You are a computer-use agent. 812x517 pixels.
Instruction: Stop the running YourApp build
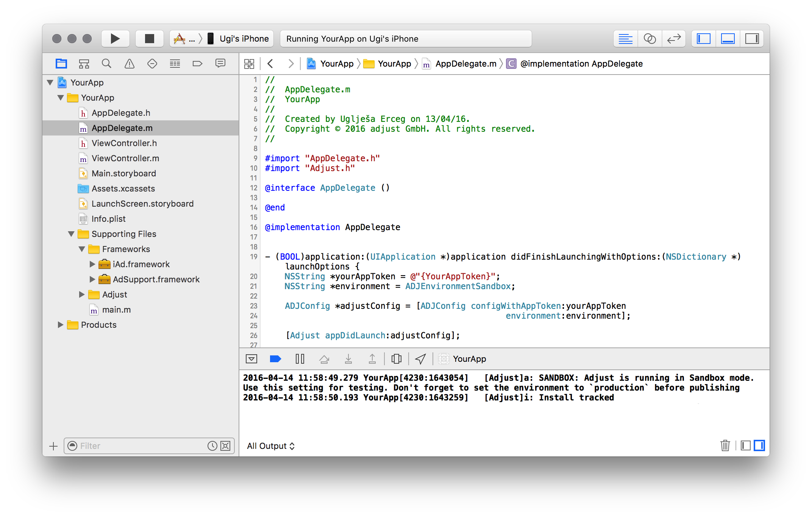click(x=150, y=39)
